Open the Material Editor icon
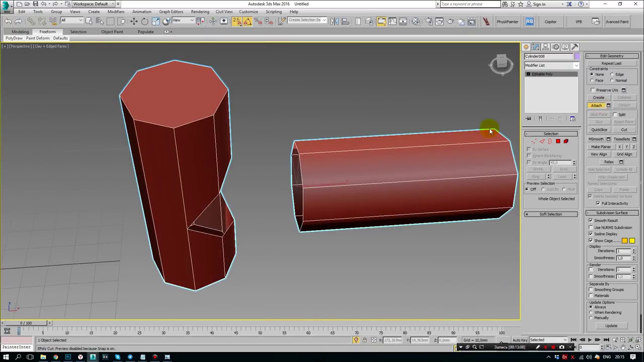The height and width of the screenshot is (362, 644). 416,21
